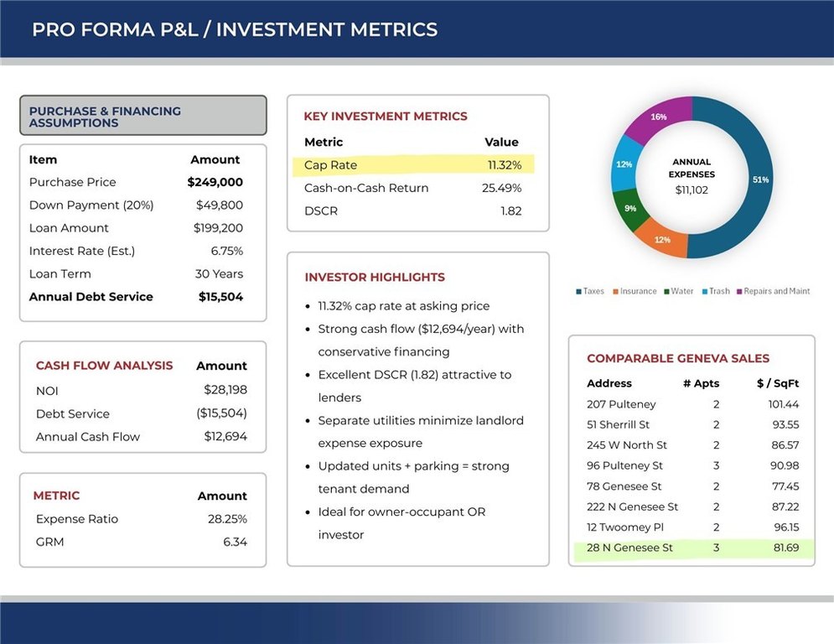
Task: Click the orange Insurance legend marker
Action: (x=615, y=292)
